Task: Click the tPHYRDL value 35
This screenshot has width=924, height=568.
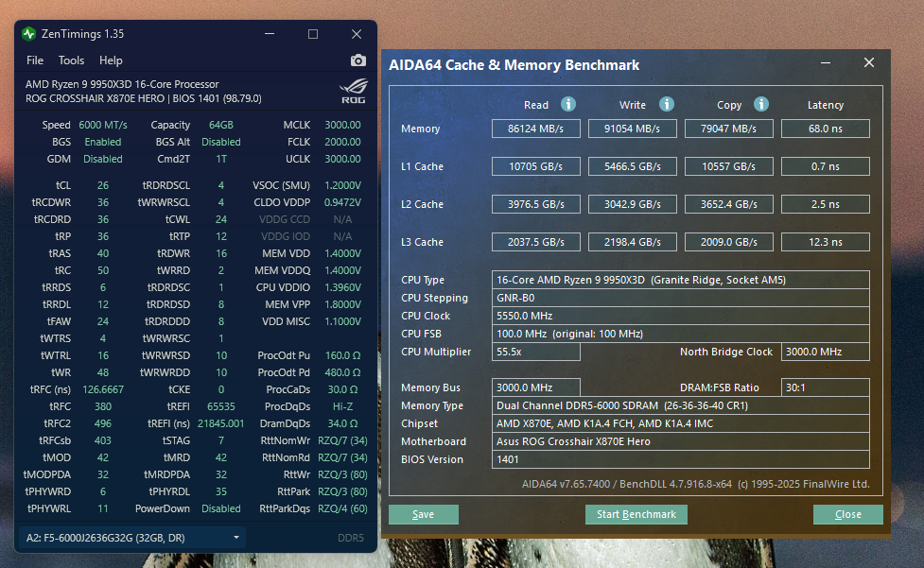Action: (221, 491)
